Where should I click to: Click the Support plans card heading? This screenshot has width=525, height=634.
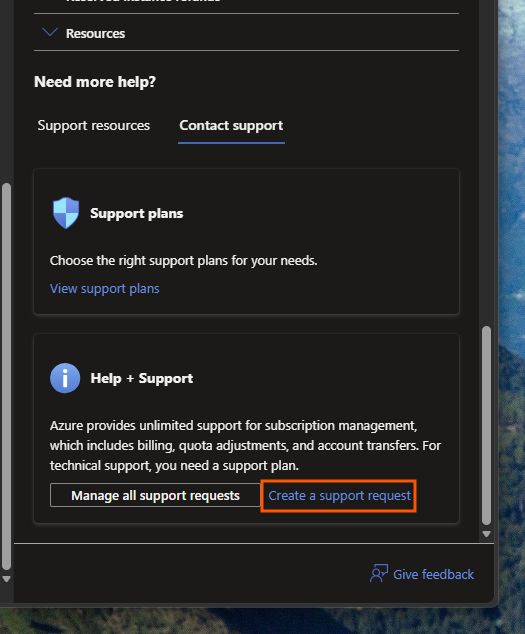(x=137, y=213)
